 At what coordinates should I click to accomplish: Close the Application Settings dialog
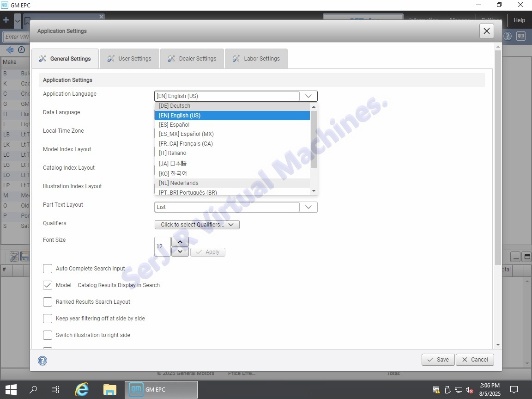pos(487,31)
